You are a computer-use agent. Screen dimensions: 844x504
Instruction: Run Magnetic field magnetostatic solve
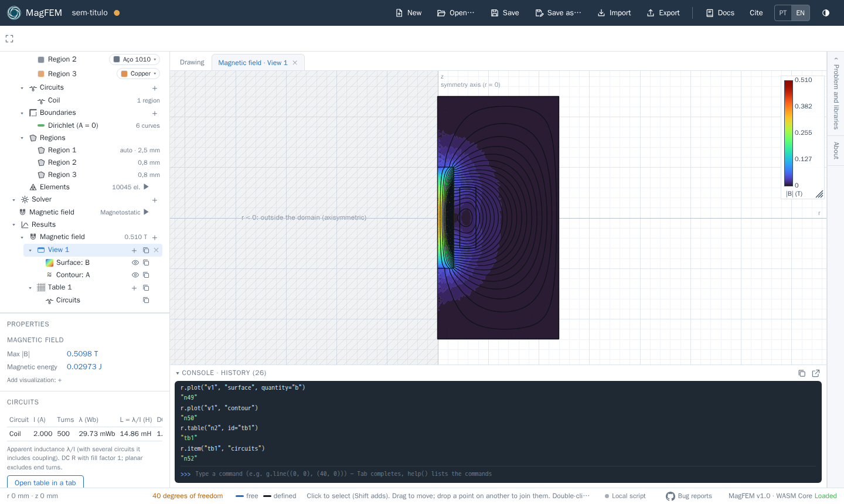[146, 212]
